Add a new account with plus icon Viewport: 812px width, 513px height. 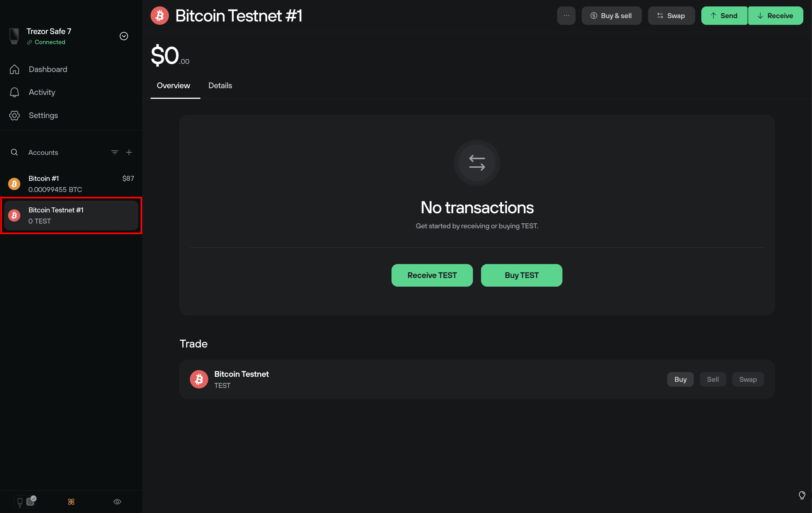pyautogui.click(x=129, y=152)
